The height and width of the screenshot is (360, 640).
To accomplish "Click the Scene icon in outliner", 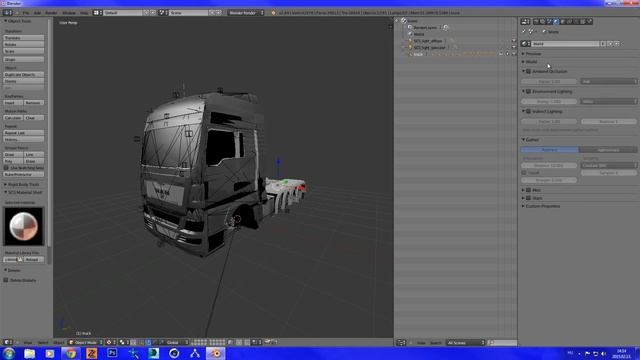I will click(x=404, y=21).
